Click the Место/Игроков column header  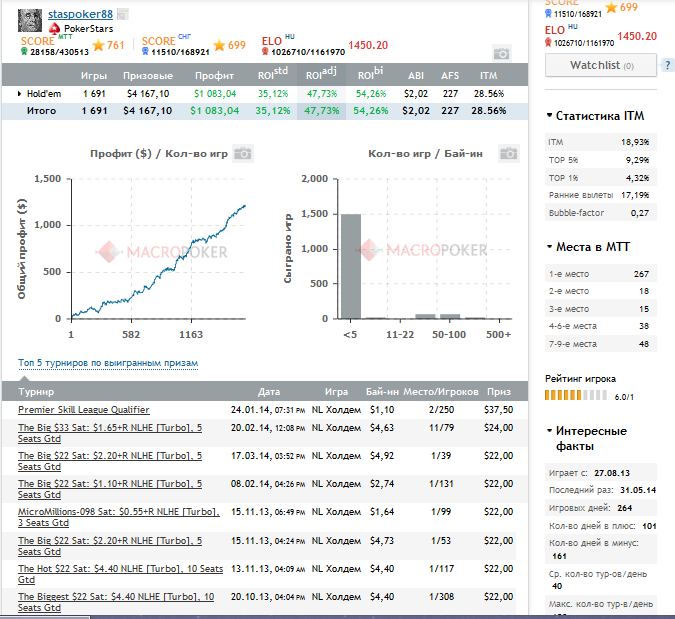click(x=441, y=392)
